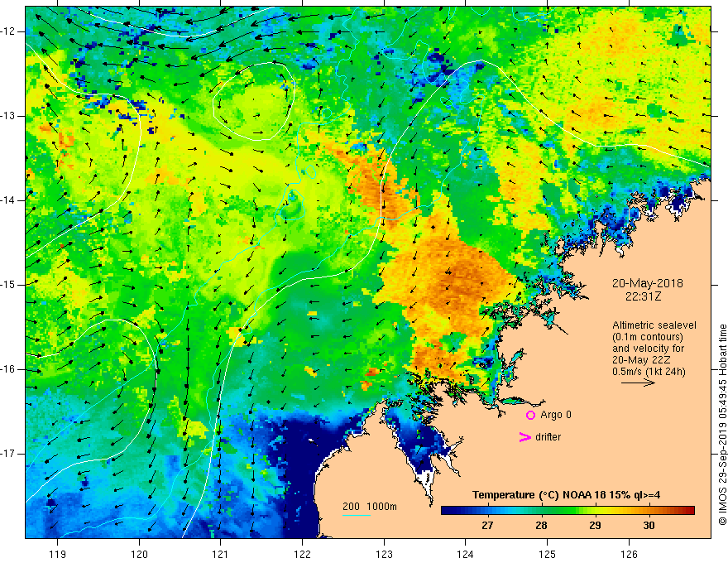The height and width of the screenshot is (563, 728).
Task: Click the 0.5m/s velocity scale arrow
Action: [638, 383]
